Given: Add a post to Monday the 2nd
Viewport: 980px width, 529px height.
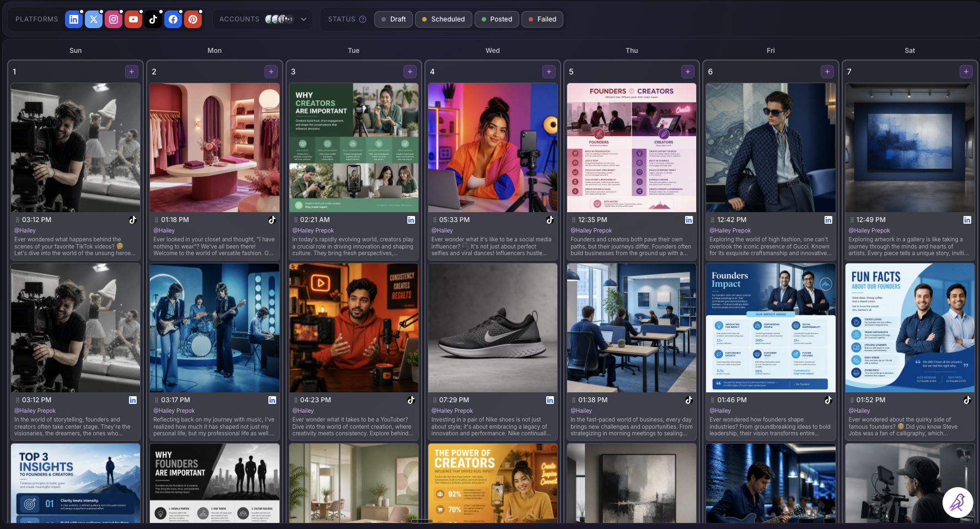Looking at the screenshot, I should click(x=271, y=72).
